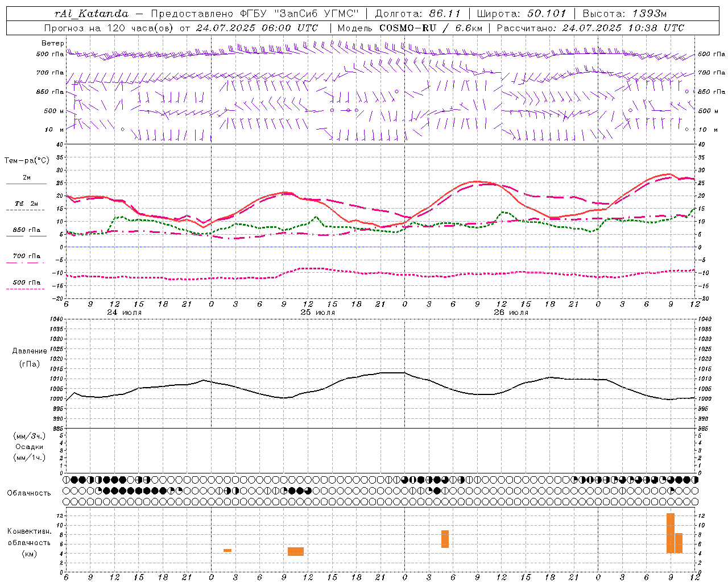Click the 26 июля date label
The width and height of the screenshot is (728, 582).
(511, 313)
